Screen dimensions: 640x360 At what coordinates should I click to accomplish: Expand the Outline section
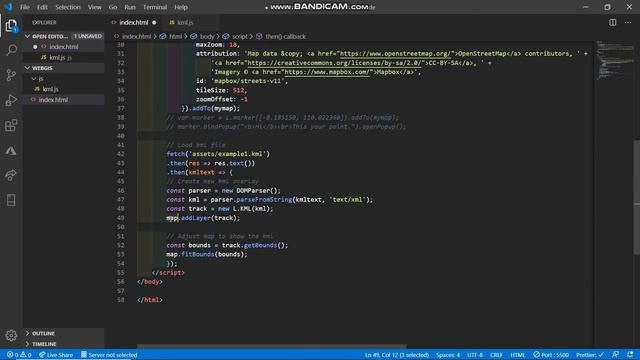coord(64,333)
